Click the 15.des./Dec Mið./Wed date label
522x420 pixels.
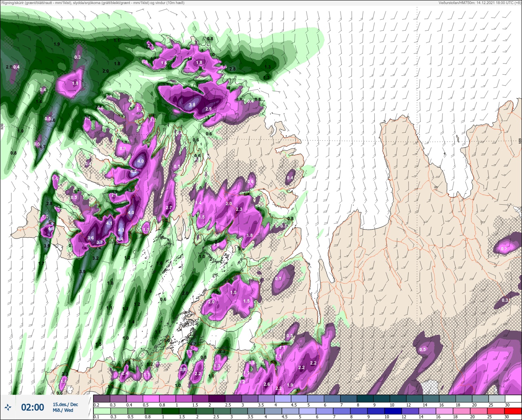pyautogui.click(x=65, y=407)
